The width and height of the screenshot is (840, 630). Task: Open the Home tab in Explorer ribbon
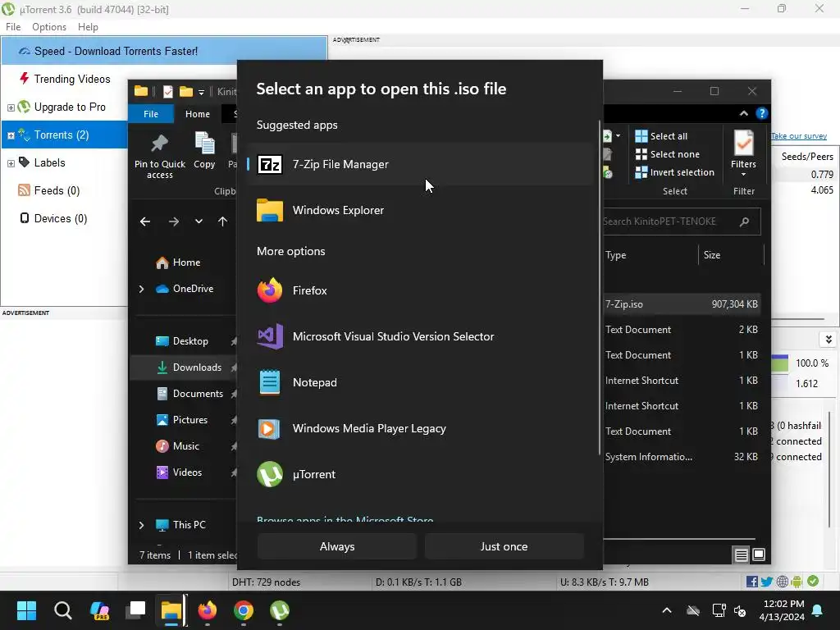(198, 114)
